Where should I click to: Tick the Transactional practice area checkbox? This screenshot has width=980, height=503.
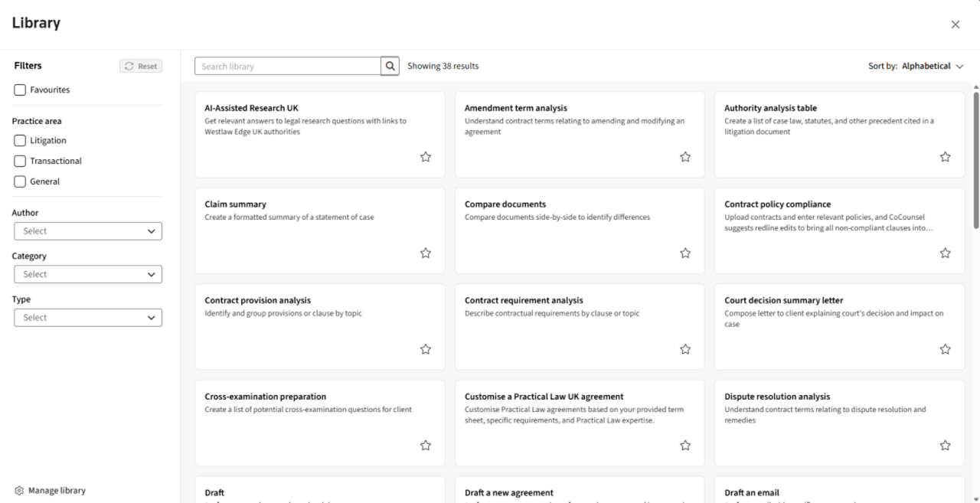click(x=20, y=162)
